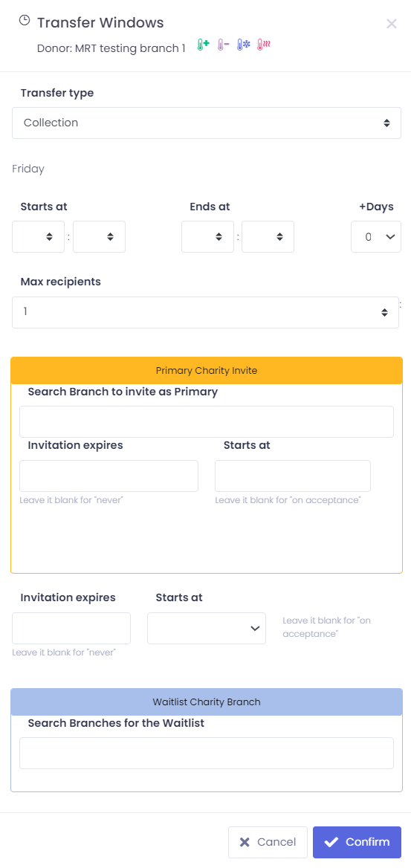Click the purple thermometer minus icon
The image size is (411, 868).
click(x=223, y=45)
